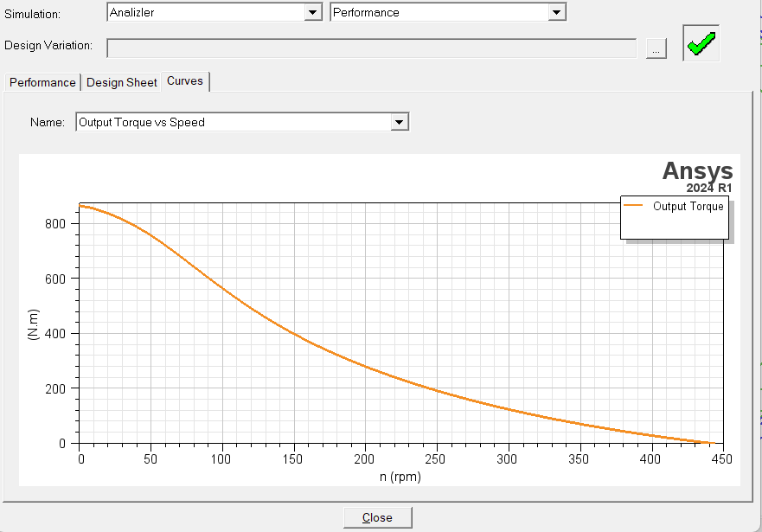Expand the top Performance combo box arrow

pos(557,13)
